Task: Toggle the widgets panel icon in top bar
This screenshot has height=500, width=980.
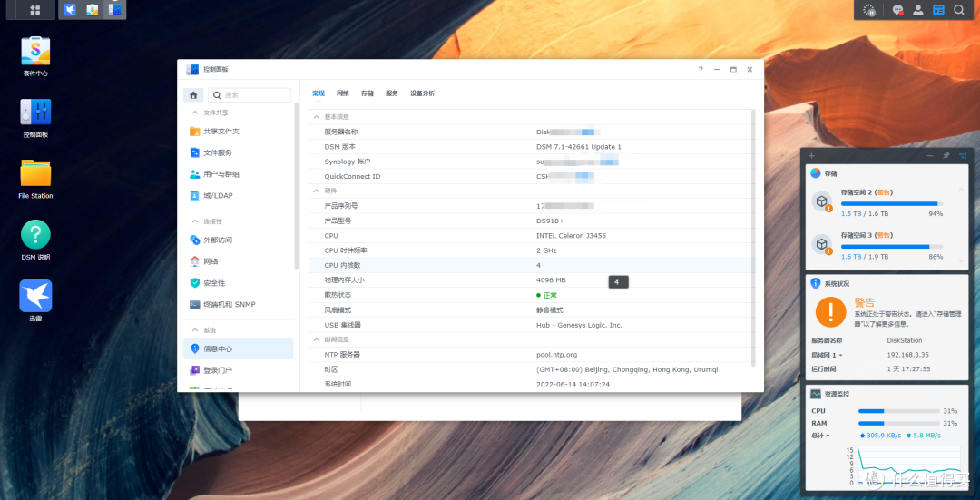Action: [x=938, y=10]
